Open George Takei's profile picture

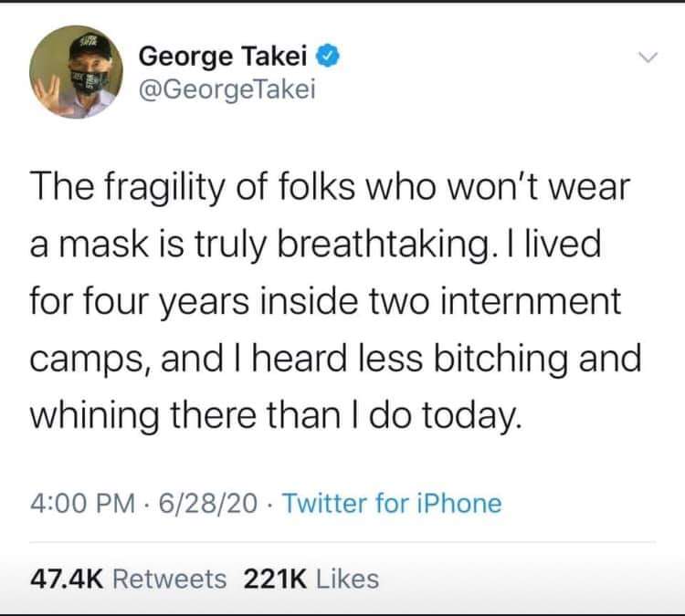[76, 72]
